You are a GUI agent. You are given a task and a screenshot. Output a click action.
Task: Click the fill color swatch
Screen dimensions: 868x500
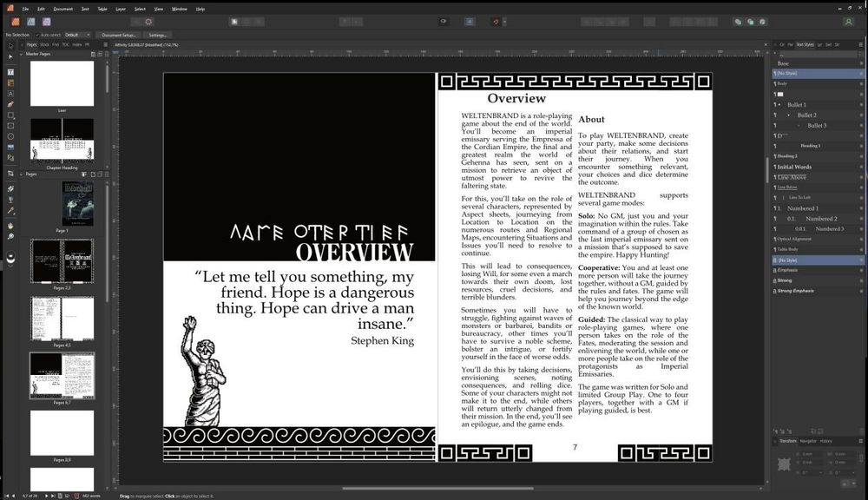pyautogui.click(x=10, y=254)
